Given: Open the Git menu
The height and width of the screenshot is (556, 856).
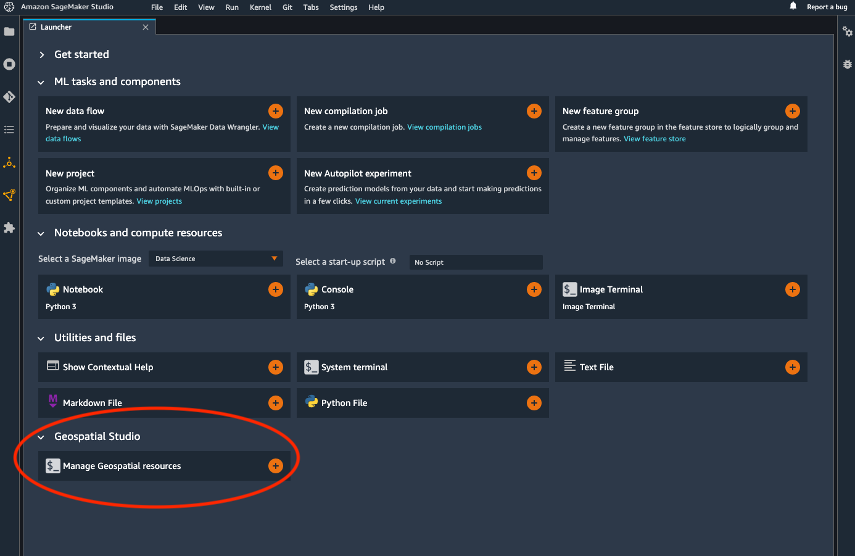Looking at the screenshot, I should (287, 7).
